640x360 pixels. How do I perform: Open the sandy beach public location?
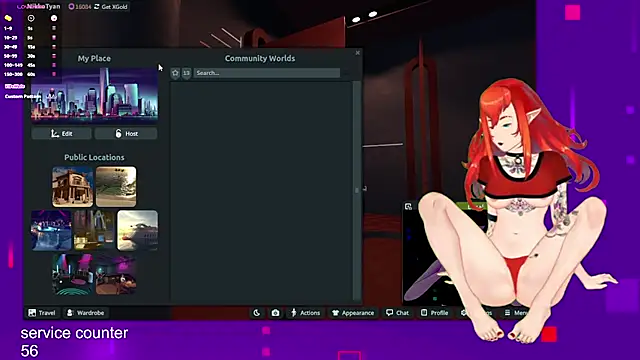(x=116, y=187)
